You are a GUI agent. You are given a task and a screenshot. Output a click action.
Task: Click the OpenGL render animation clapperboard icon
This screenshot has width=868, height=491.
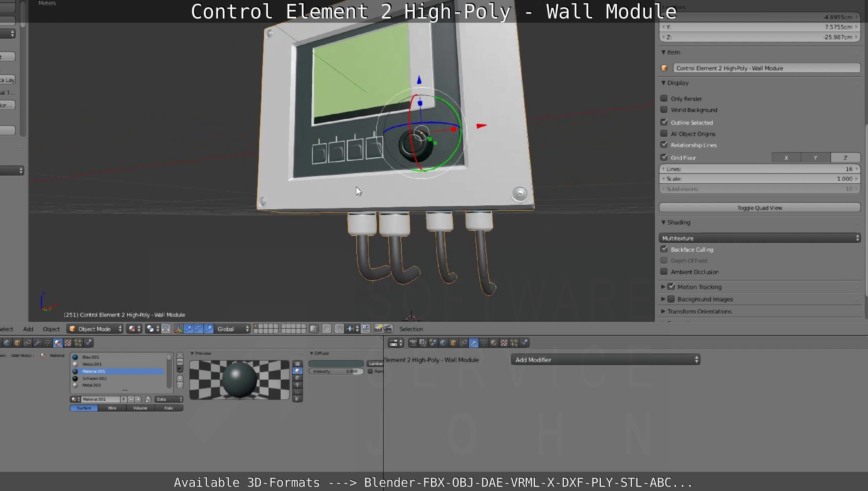tap(388, 329)
